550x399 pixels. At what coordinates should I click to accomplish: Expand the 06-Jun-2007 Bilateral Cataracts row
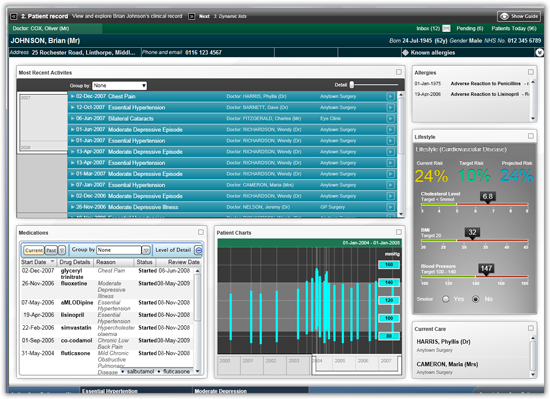pos(73,119)
